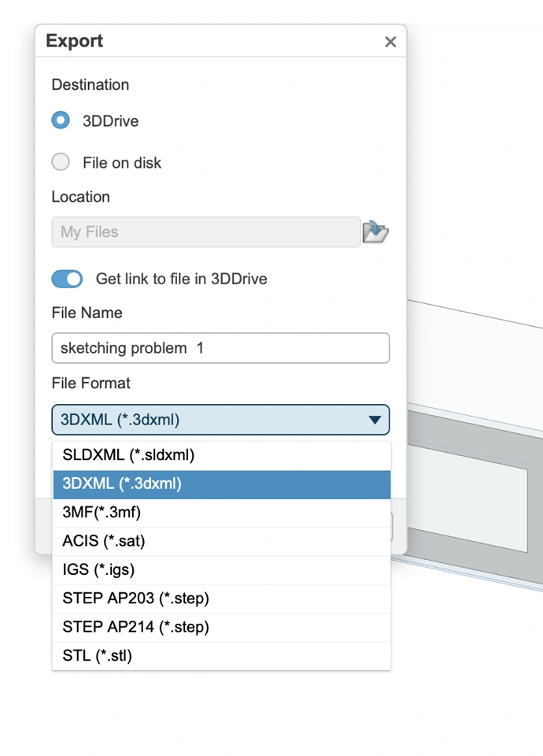Choose STL (*.stl) format
Viewport: 543px width, 756px height.
[222, 656]
